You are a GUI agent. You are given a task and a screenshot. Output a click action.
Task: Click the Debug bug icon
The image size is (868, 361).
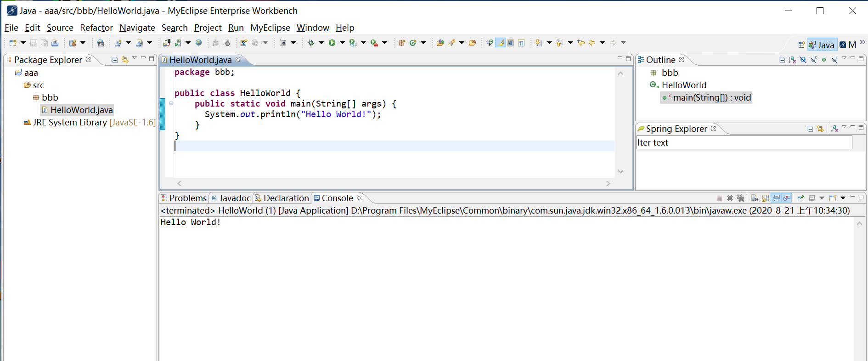click(311, 43)
